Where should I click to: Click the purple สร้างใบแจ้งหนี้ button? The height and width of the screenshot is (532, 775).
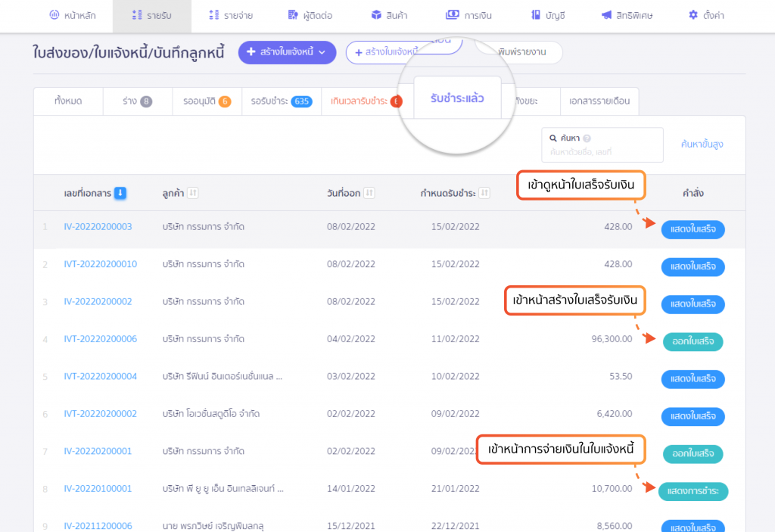[x=287, y=52]
